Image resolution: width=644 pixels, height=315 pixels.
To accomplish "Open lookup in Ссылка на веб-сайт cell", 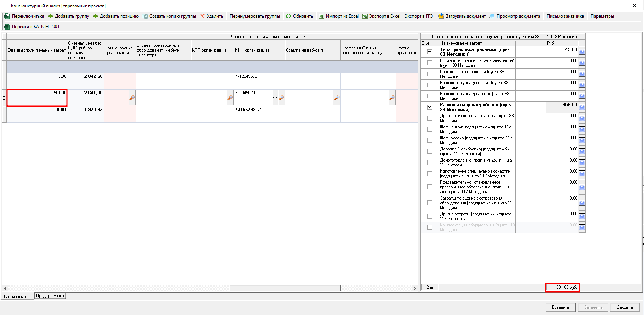I will [x=337, y=98].
